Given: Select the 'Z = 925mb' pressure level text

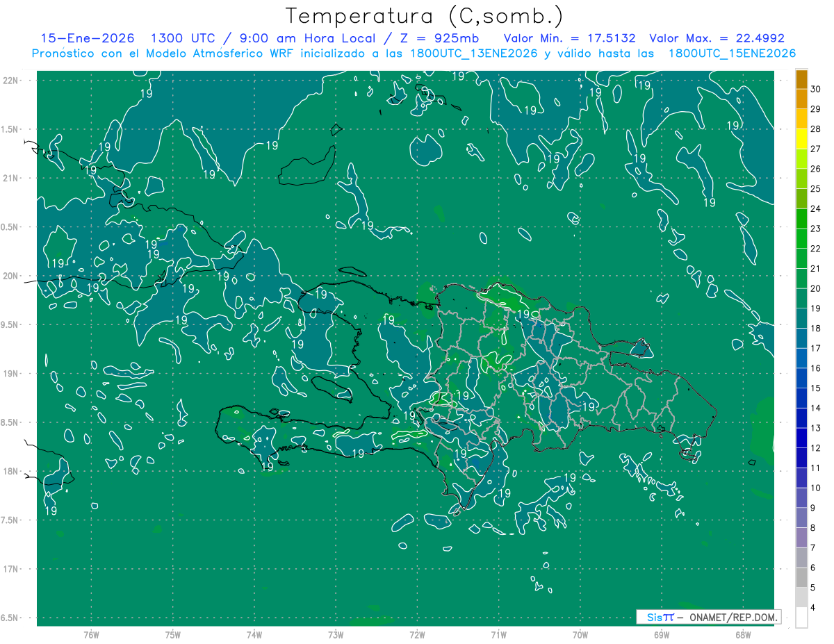Looking at the screenshot, I should click(x=437, y=38).
